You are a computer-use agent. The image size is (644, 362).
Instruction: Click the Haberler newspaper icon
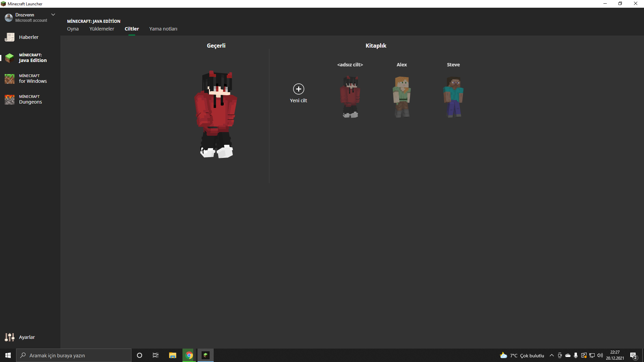click(9, 37)
